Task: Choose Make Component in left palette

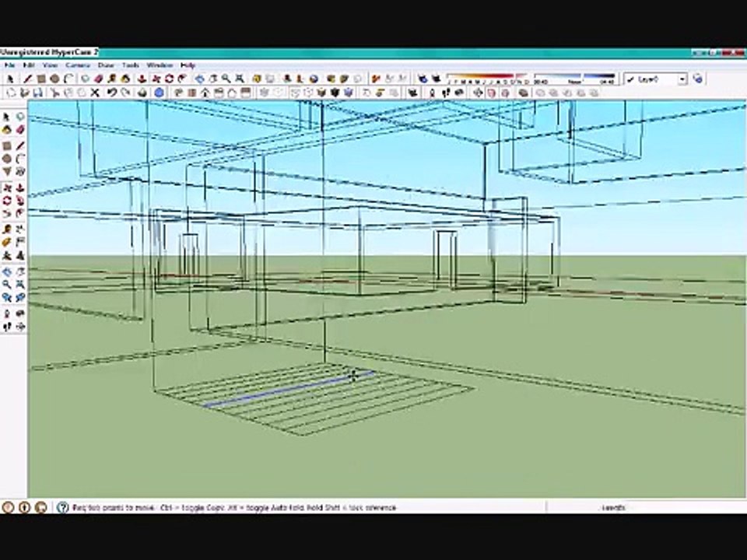Action: [20, 117]
